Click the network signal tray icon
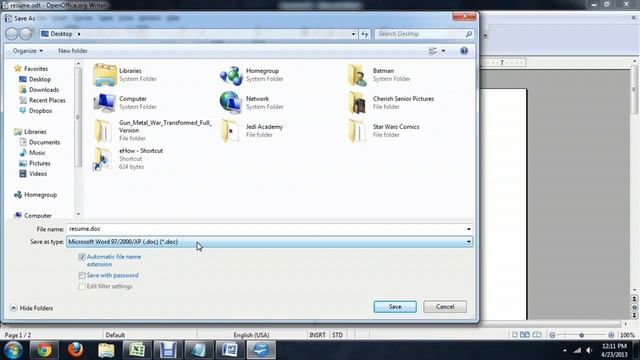Image resolution: width=640 pixels, height=360 pixels. pos(577,350)
